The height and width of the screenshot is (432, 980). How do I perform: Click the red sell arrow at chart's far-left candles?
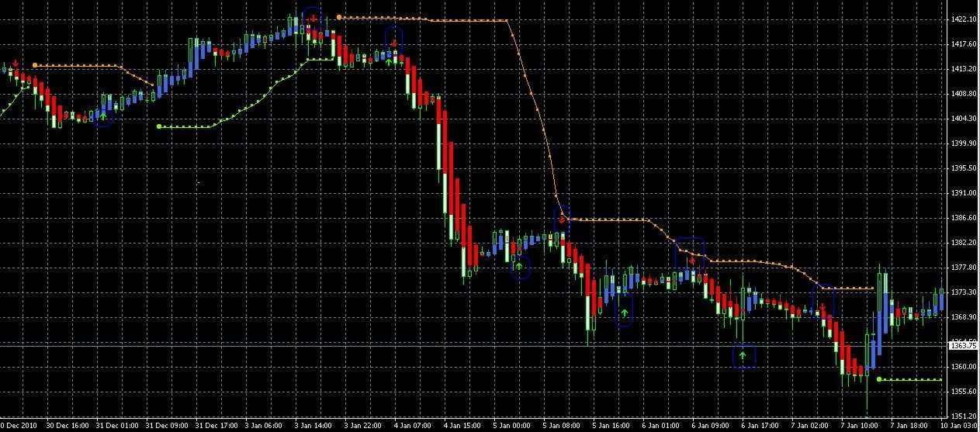[16, 64]
